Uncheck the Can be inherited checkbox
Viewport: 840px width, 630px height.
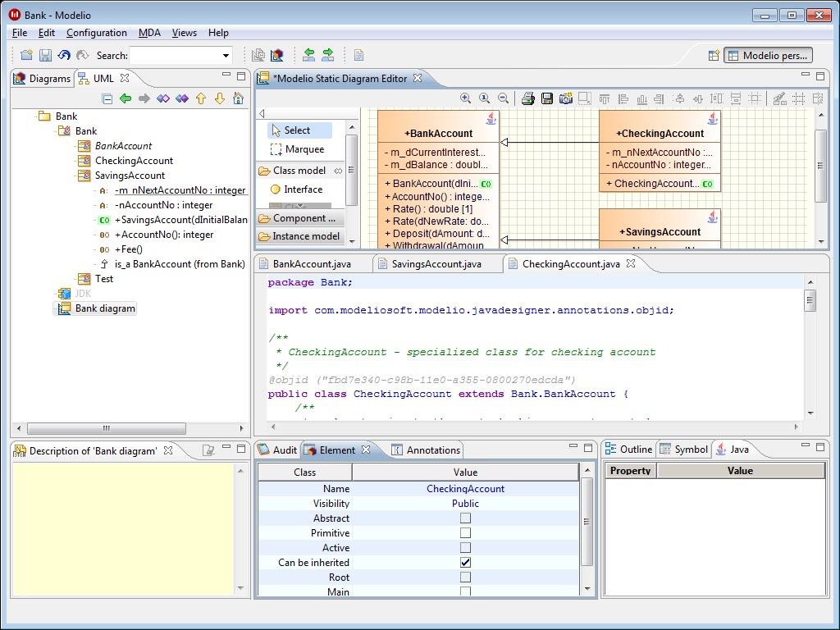[465, 563]
